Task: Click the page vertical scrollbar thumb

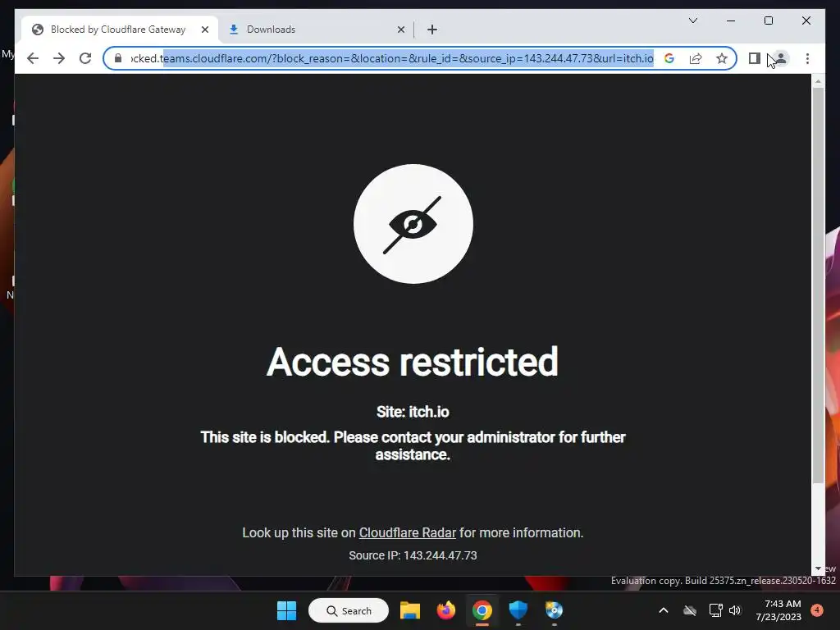Action: pyautogui.click(x=818, y=284)
